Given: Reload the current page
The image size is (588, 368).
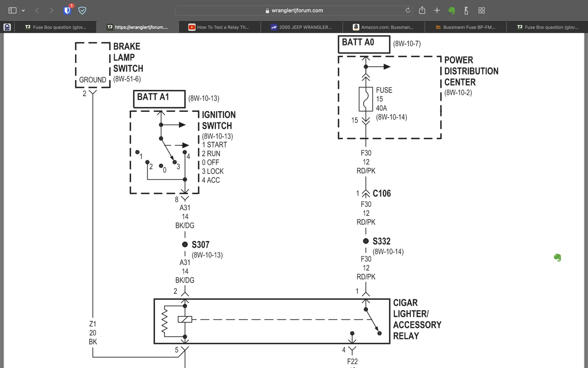Looking at the screenshot, I should point(408,10).
